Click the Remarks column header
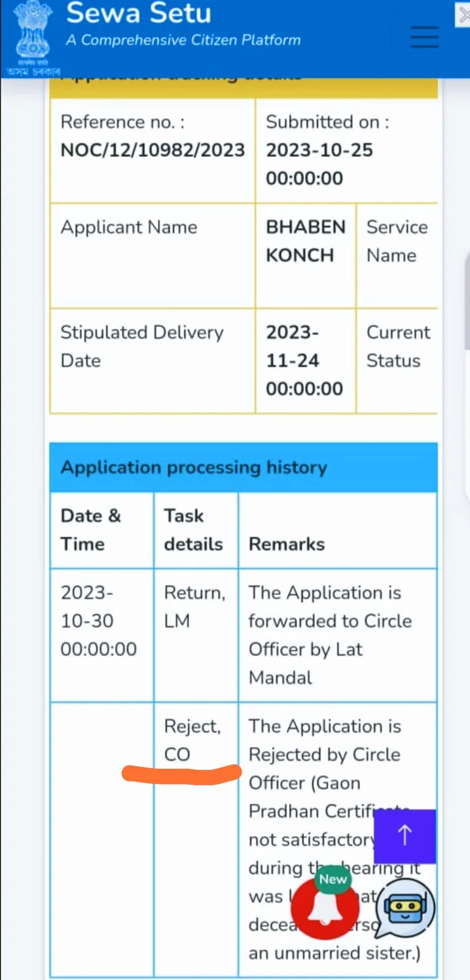 tap(286, 544)
